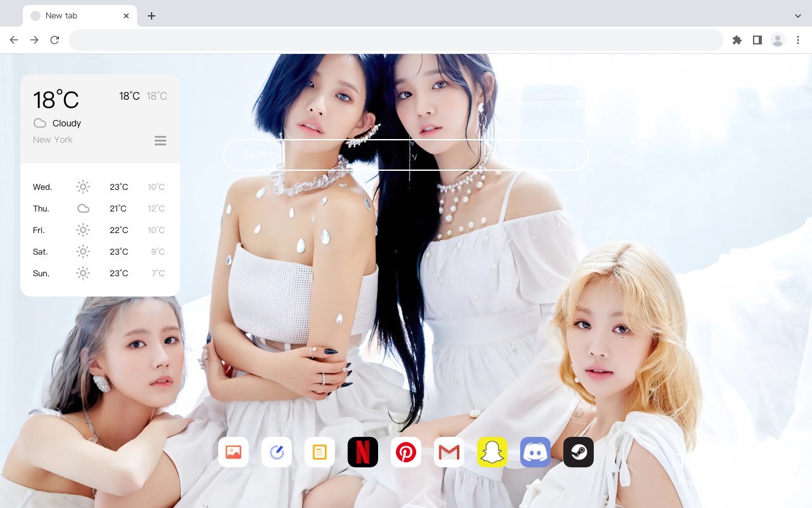The height and width of the screenshot is (508, 812).
Task: Click Wednesday's sunny forecast icon
Action: point(83,187)
